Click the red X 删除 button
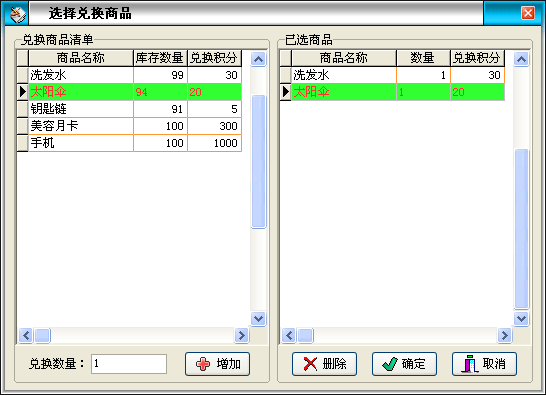 point(324,364)
